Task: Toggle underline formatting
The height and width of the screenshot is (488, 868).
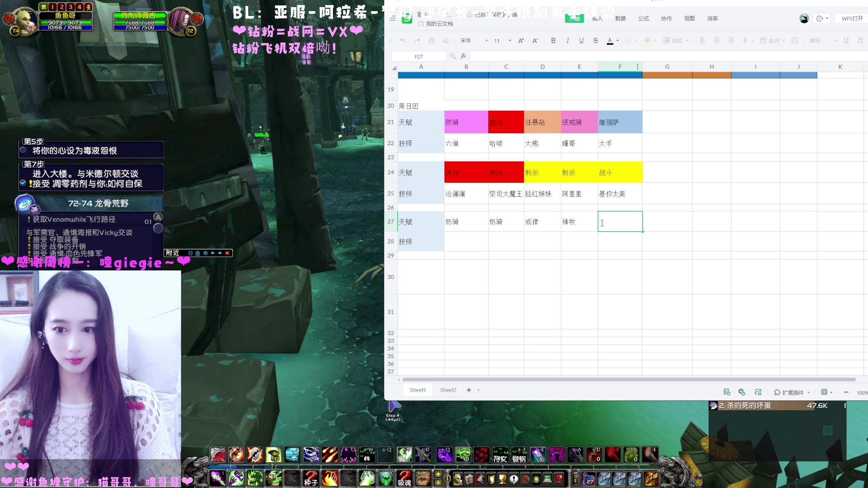Action: pos(581,41)
